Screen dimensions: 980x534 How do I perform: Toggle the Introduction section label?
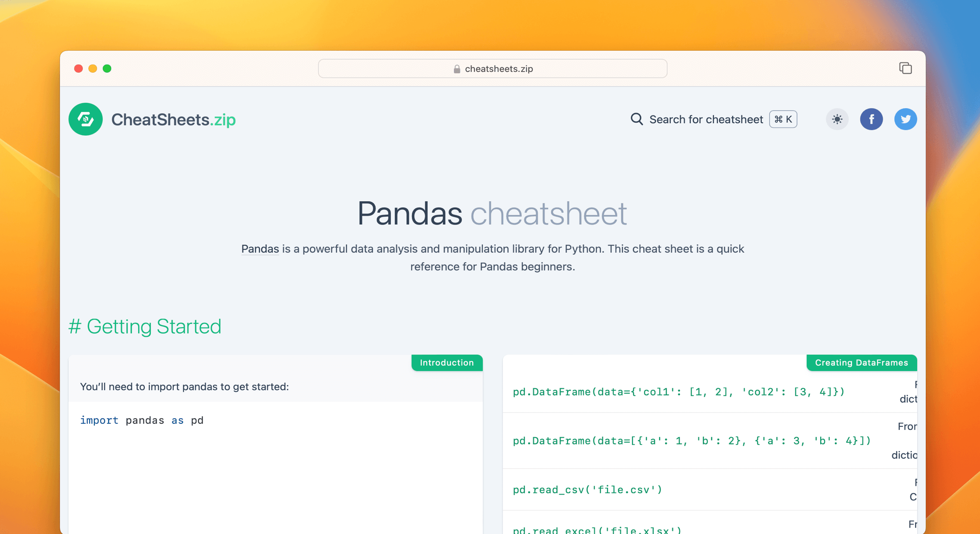pyautogui.click(x=447, y=363)
